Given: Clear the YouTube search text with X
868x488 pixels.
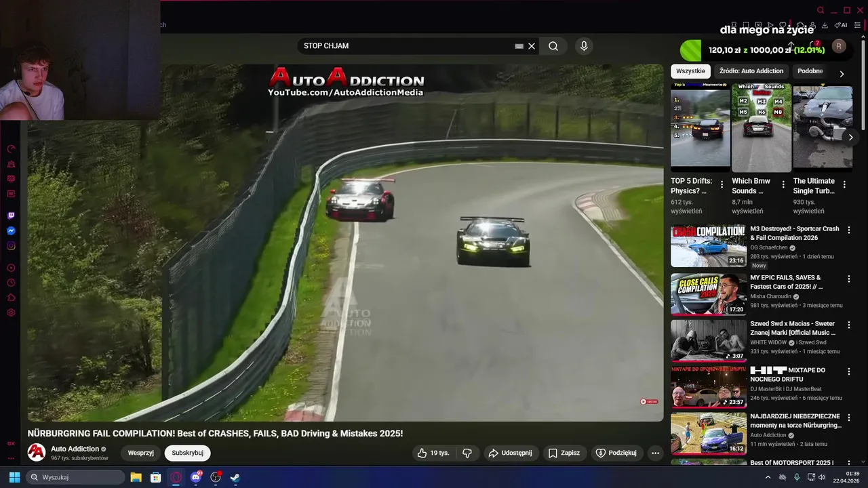Looking at the screenshot, I should 532,46.
